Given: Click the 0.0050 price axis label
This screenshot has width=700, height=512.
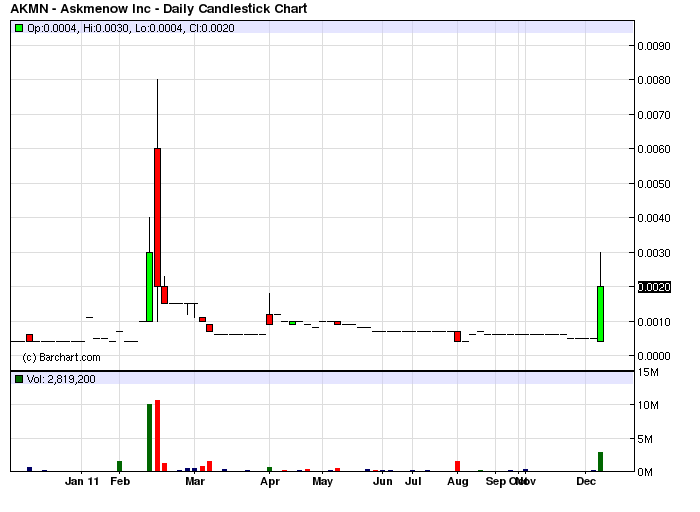Looking at the screenshot, I should 654,183.
